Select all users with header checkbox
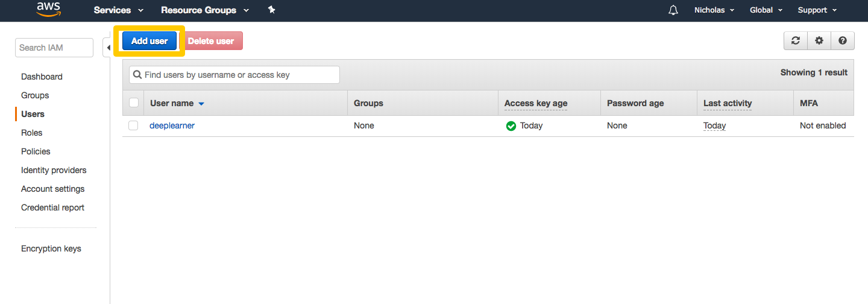 pyautogui.click(x=134, y=103)
